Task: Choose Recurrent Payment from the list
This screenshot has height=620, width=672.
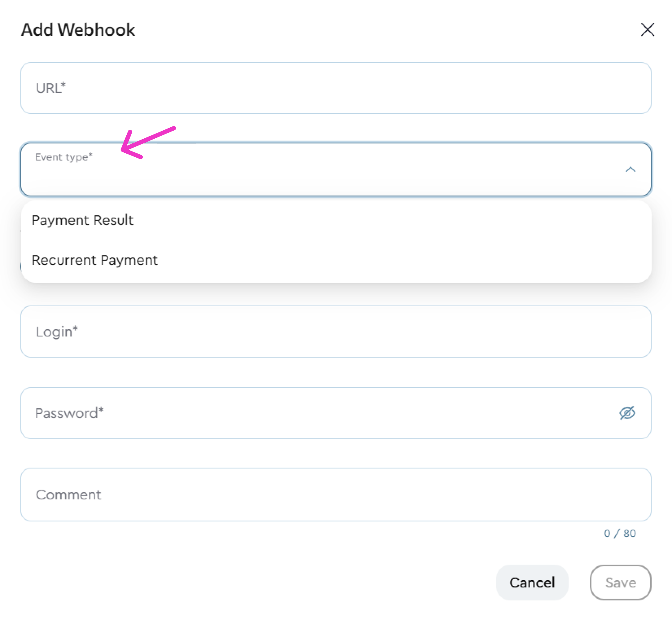Action: pos(95,260)
